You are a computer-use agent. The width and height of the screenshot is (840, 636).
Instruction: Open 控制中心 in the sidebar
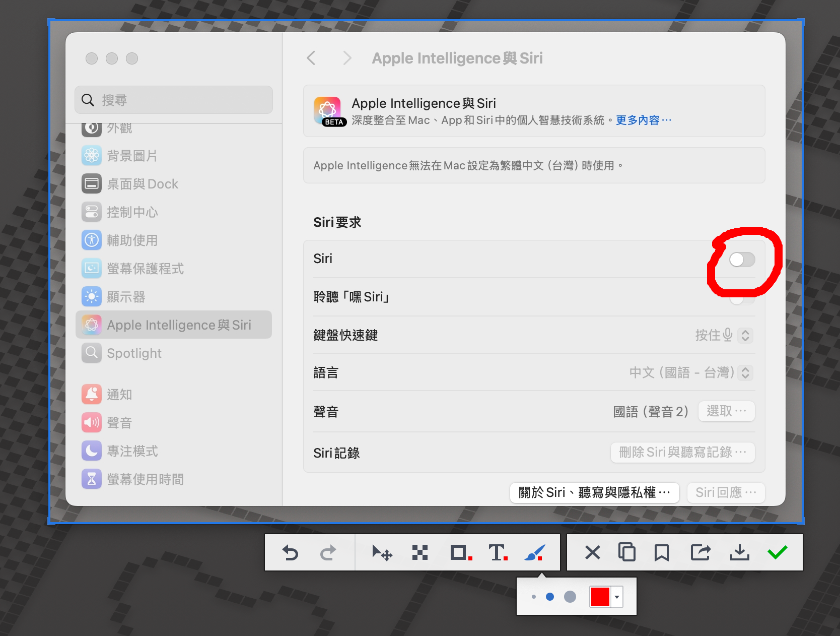(x=132, y=212)
